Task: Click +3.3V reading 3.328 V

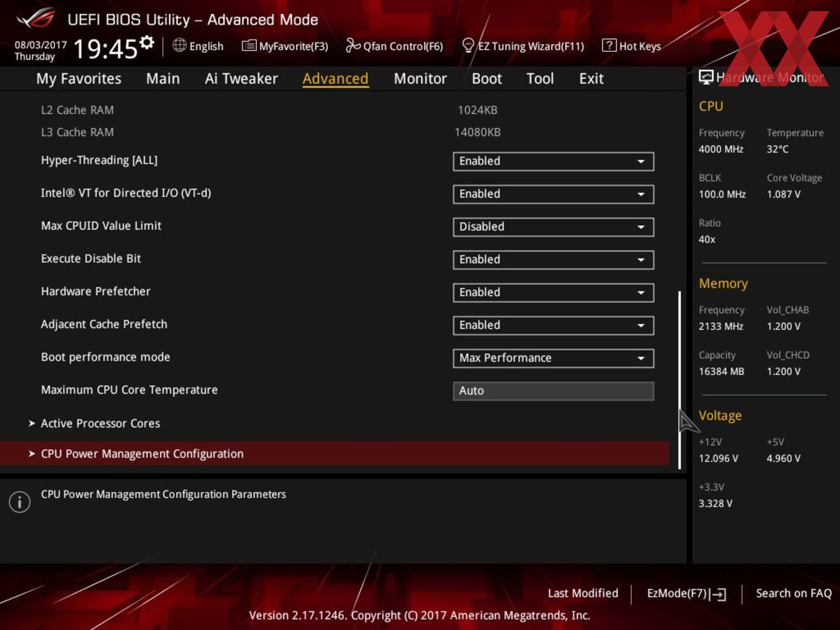Action: 715,503
